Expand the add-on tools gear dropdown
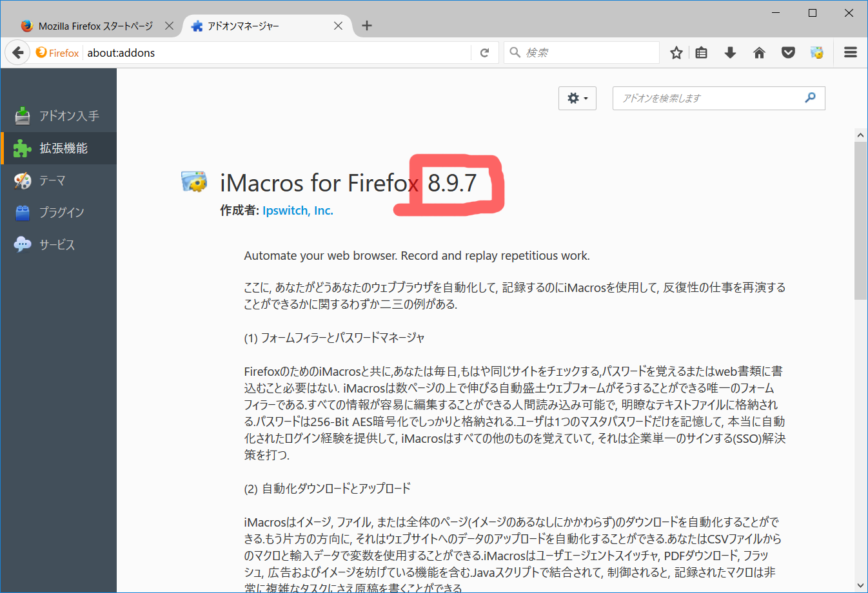This screenshot has height=593, width=868. (577, 98)
